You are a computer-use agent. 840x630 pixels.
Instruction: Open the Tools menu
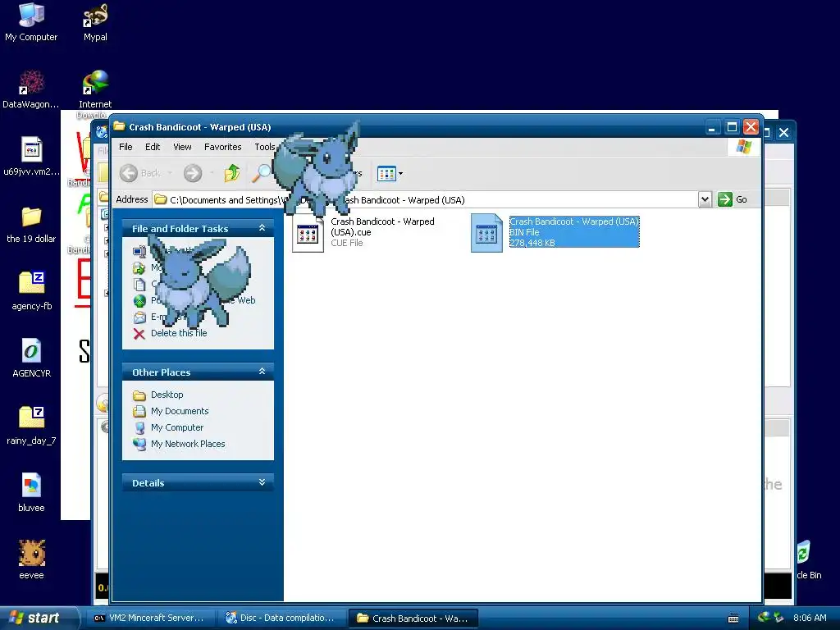click(265, 147)
